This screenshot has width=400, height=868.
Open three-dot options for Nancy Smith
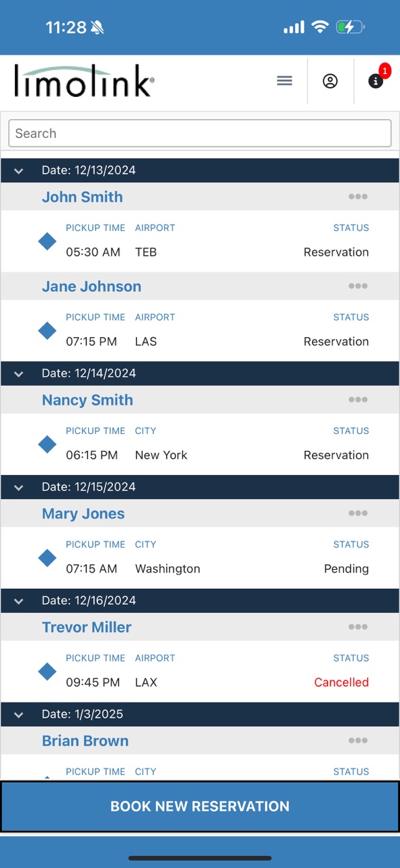pos(358,400)
